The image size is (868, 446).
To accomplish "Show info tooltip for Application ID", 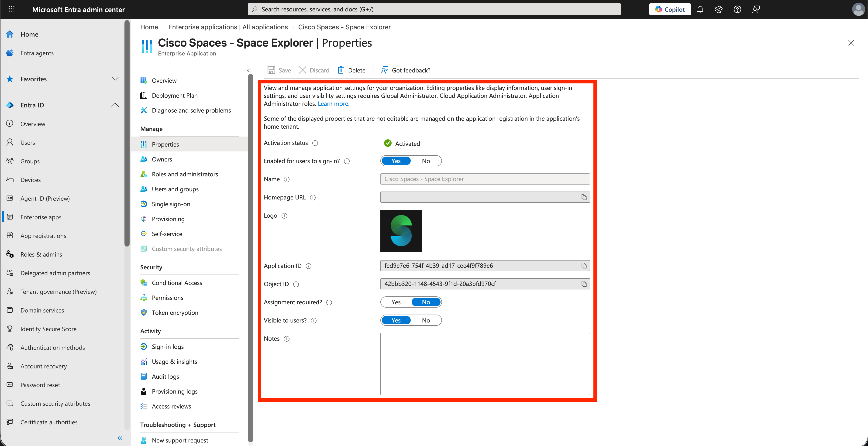I will pyautogui.click(x=309, y=266).
